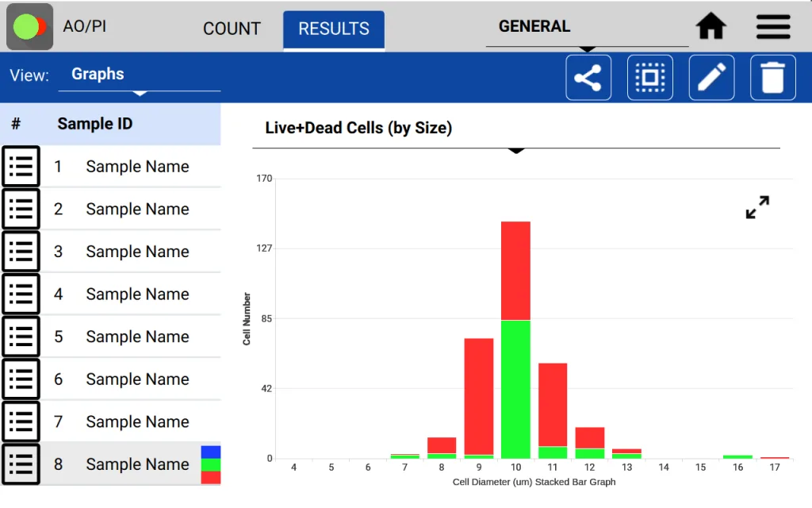Open the Graphs view dropdown
The width and height of the screenshot is (812, 508).
pyautogui.click(x=98, y=74)
